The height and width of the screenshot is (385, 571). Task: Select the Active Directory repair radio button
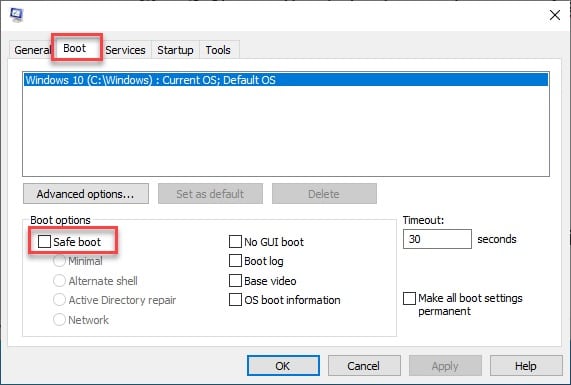click(x=59, y=300)
